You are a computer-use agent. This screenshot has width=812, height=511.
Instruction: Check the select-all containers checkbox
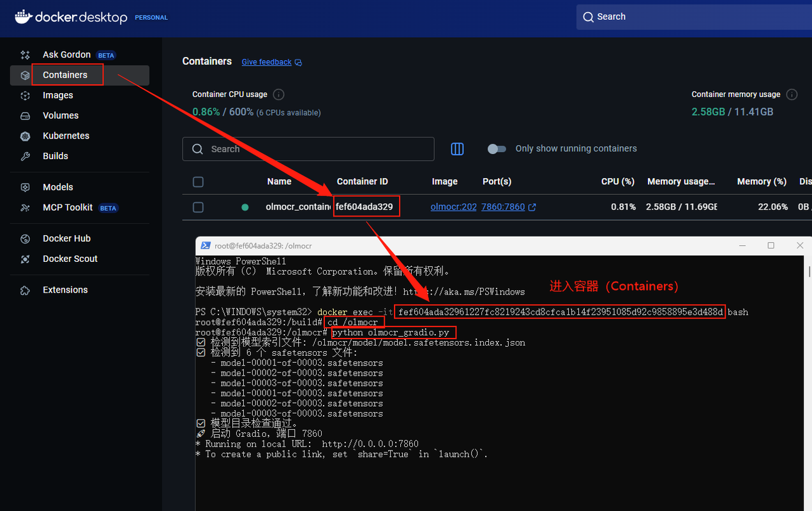pyautogui.click(x=198, y=182)
